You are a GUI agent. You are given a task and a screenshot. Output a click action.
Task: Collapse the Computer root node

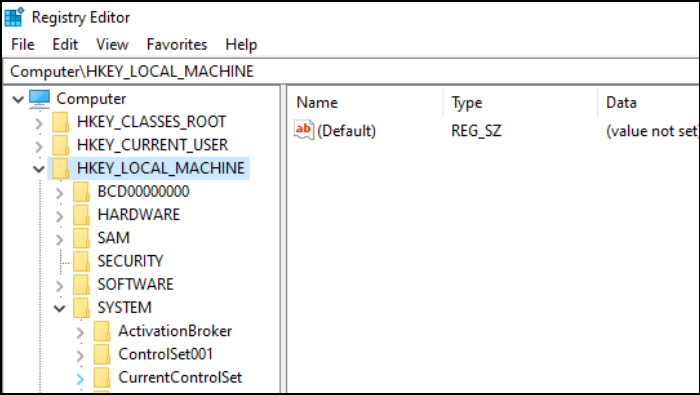pos(18,99)
